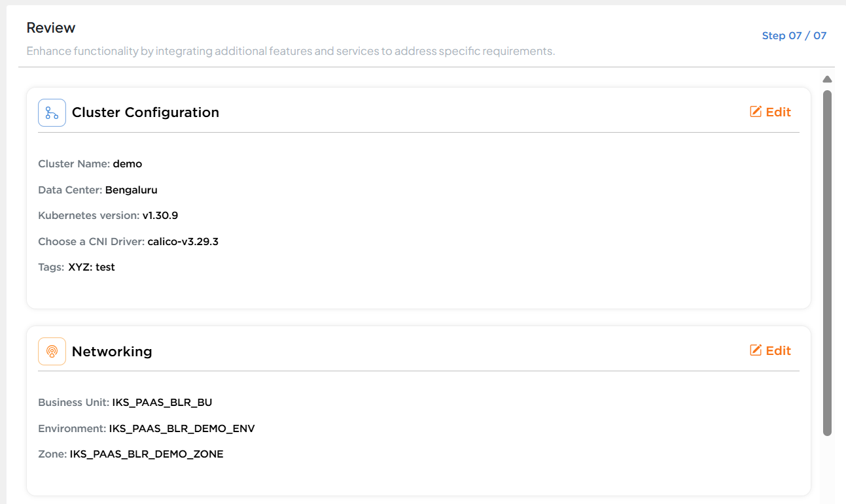Edit the Cluster Configuration section

pyautogui.click(x=770, y=112)
